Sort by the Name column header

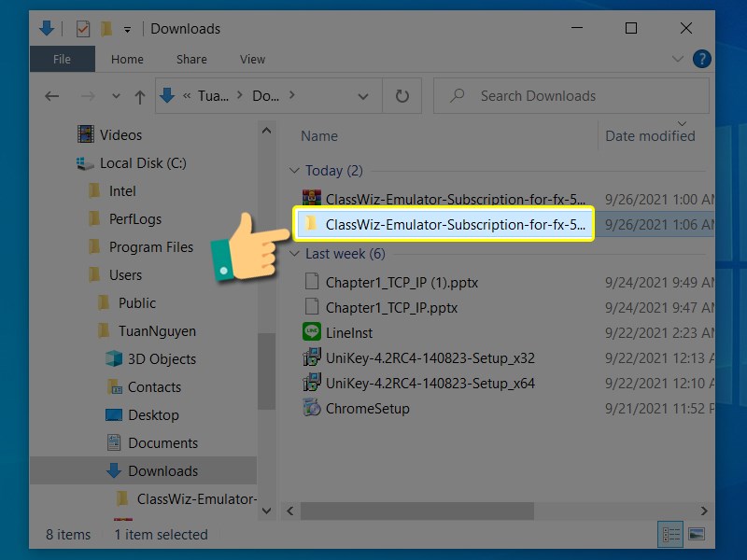pos(319,136)
